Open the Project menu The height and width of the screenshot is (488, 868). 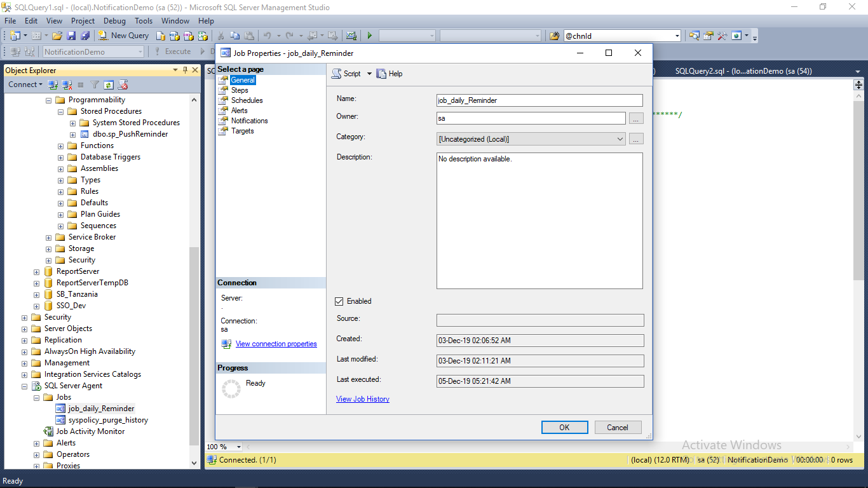83,21
